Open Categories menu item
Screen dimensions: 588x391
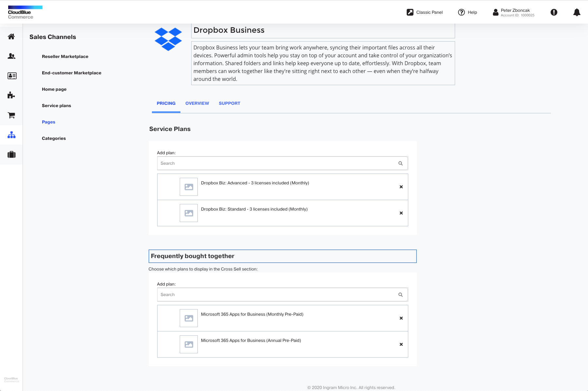[54, 138]
